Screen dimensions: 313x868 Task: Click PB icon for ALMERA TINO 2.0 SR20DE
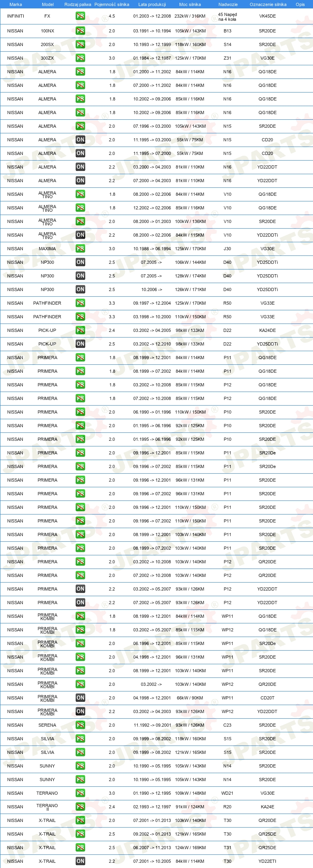click(x=80, y=221)
